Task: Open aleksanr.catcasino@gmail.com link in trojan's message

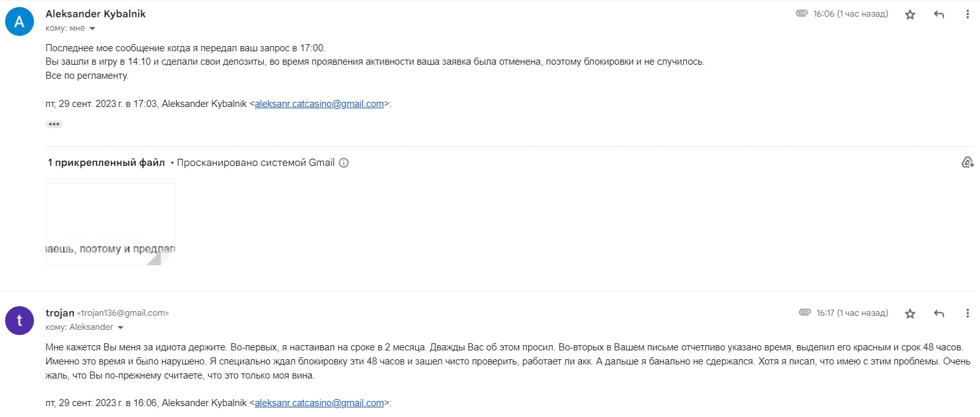Action: [x=319, y=403]
